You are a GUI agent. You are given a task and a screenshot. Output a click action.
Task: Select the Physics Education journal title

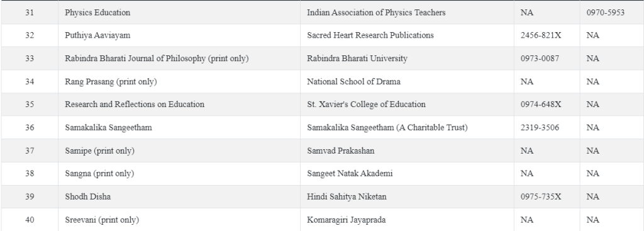tap(97, 13)
